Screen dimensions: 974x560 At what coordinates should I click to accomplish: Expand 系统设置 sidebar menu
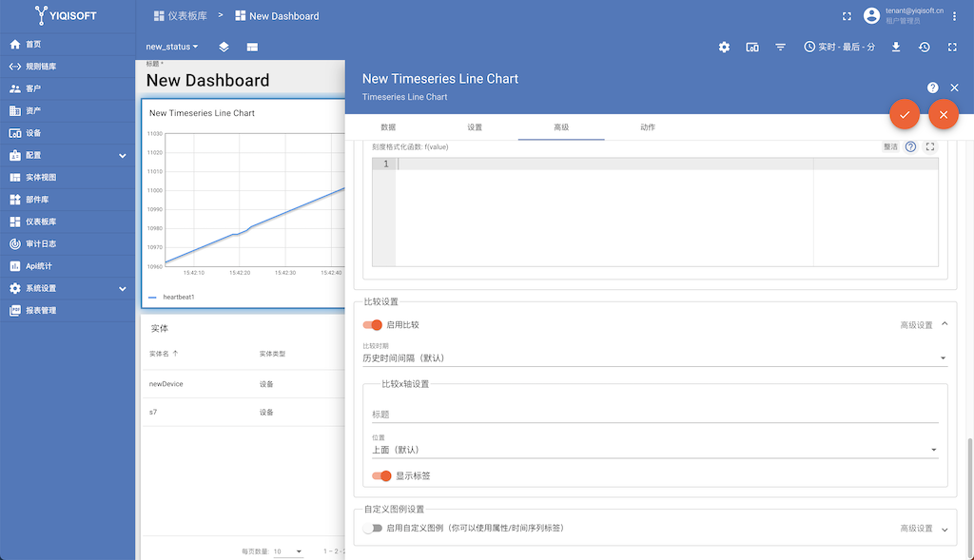[68, 288]
